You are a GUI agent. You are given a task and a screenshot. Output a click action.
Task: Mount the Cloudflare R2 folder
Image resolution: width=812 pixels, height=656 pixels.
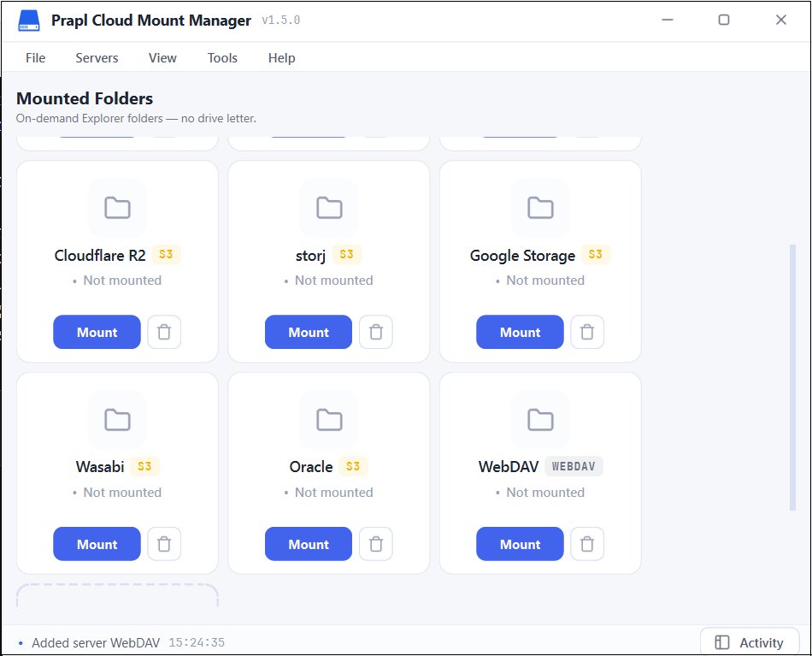97,332
